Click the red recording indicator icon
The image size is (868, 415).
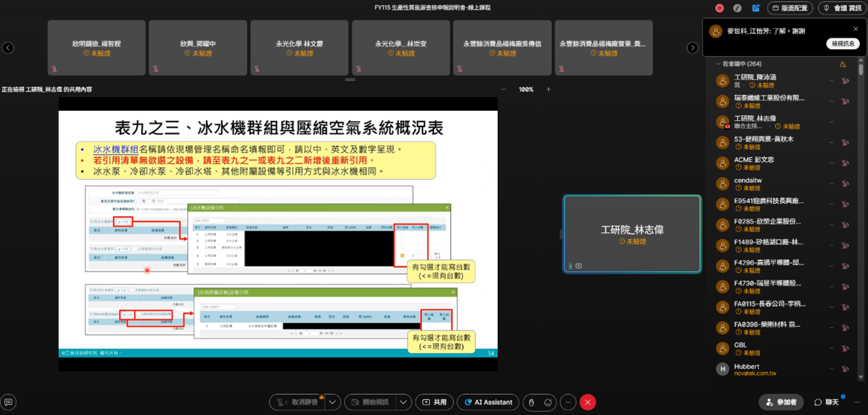click(x=719, y=8)
